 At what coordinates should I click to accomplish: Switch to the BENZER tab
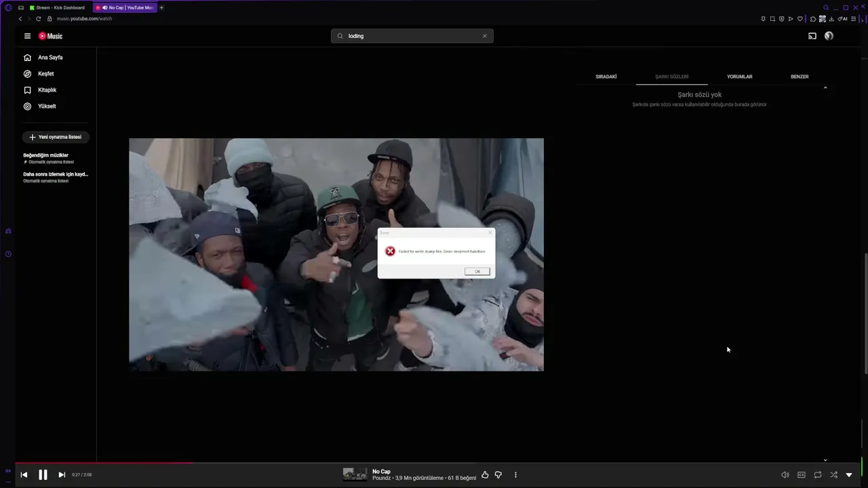800,77
